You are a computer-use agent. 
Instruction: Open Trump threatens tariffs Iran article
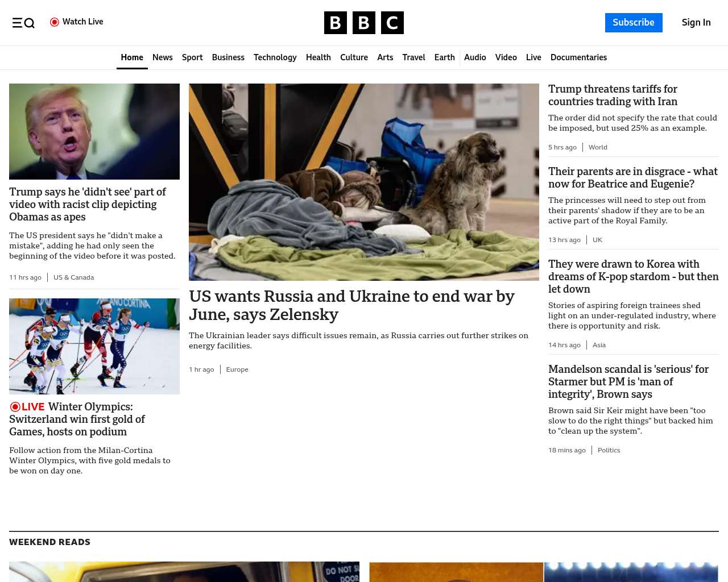(x=613, y=95)
